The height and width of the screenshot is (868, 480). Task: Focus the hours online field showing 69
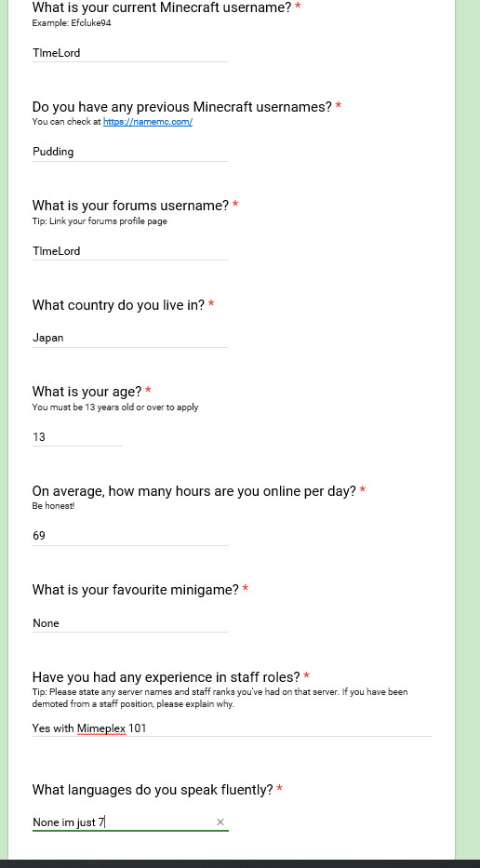tap(130, 535)
